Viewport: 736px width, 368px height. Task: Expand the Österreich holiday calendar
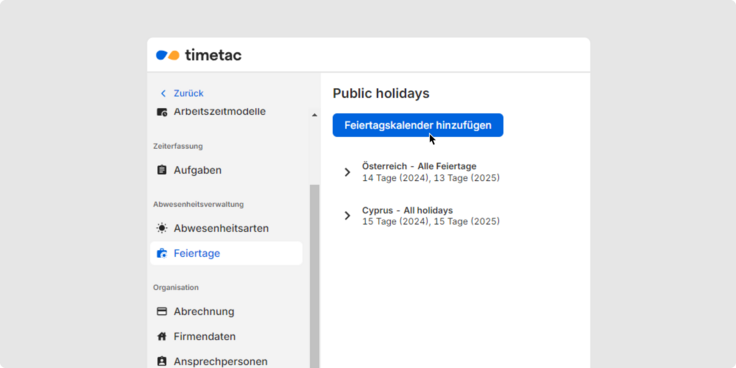click(347, 172)
